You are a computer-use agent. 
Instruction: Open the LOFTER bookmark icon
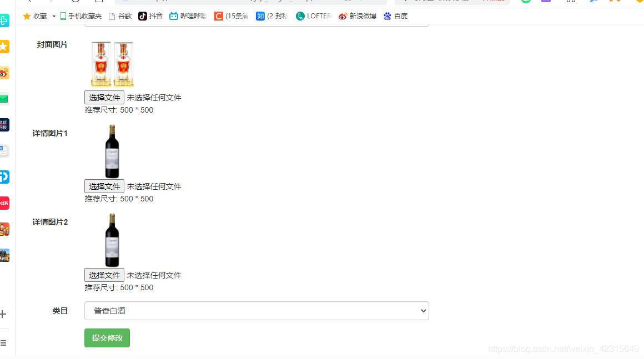pos(300,16)
